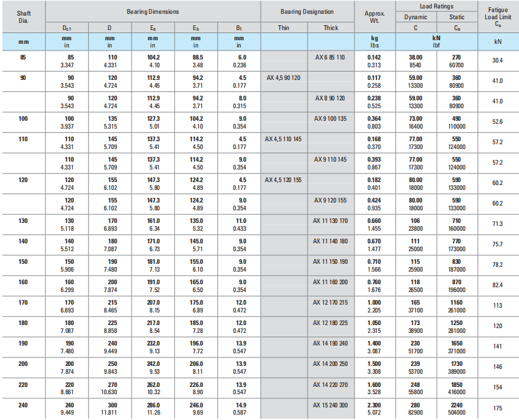Image resolution: width=519 pixels, height=420 pixels.
Task: Select the Static load rating sub-header
Action: [457, 17]
